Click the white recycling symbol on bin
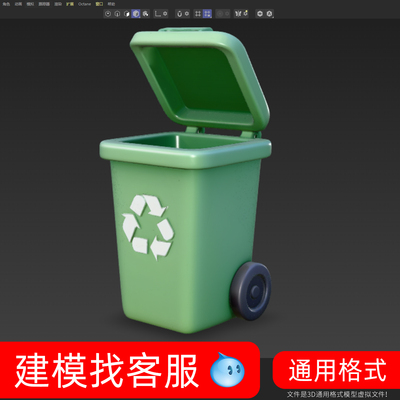The image size is (400, 400). click(x=148, y=227)
